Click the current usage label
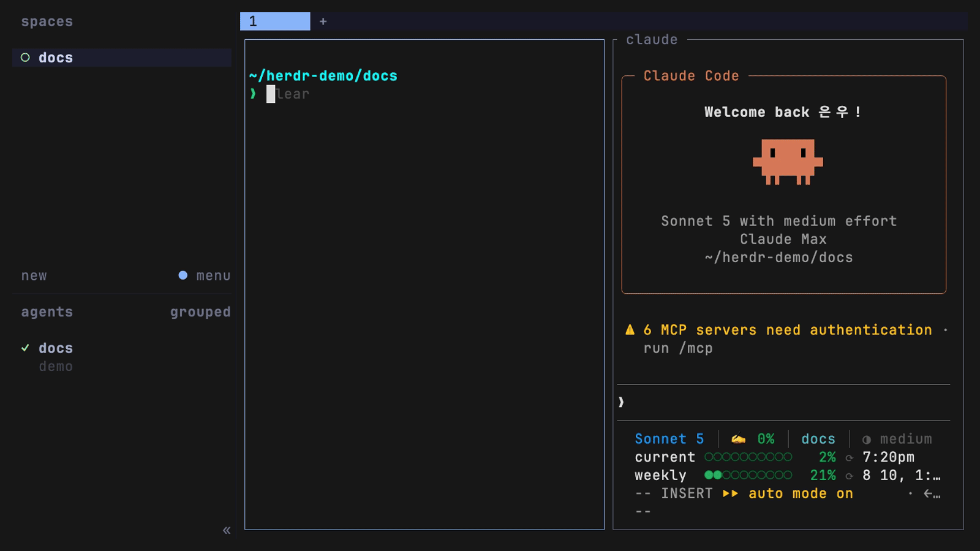This screenshot has width=980, height=551. (665, 457)
